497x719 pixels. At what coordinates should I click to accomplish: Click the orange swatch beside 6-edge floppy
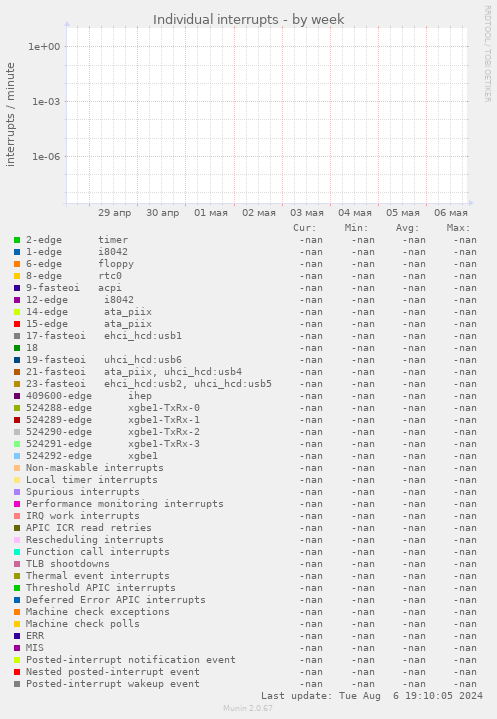[17, 264]
